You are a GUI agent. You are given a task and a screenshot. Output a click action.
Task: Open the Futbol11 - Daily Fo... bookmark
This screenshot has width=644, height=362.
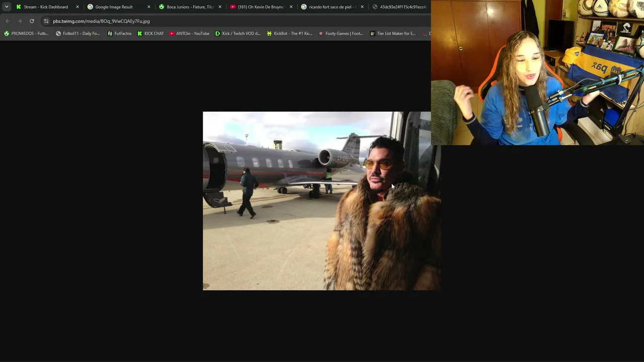click(77, 34)
